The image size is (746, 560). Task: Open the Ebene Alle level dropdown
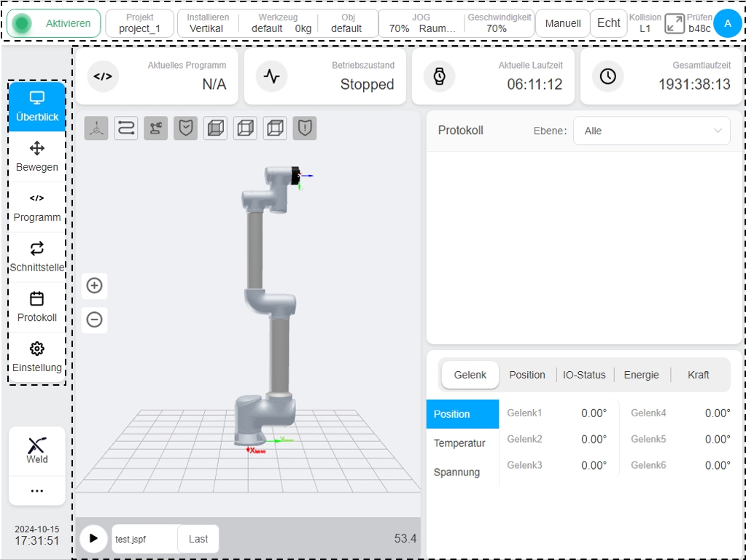point(651,131)
